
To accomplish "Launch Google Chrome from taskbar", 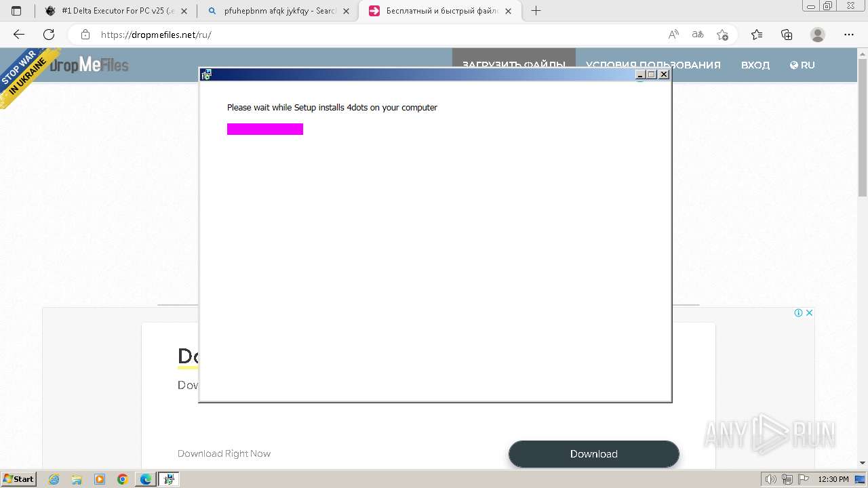I will pyautogui.click(x=123, y=479).
